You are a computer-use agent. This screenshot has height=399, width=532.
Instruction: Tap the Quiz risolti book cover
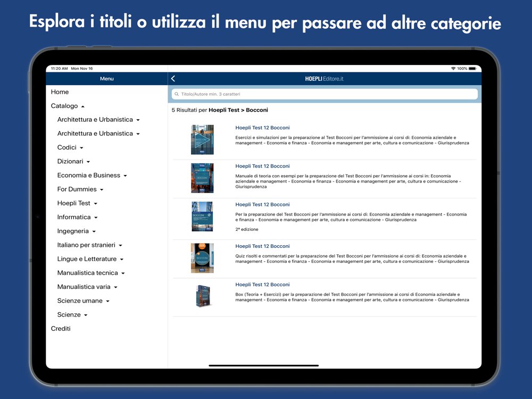202,258
